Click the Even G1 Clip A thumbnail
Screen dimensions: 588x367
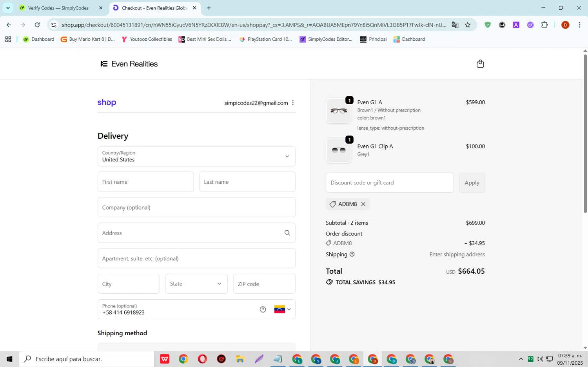[339, 150]
